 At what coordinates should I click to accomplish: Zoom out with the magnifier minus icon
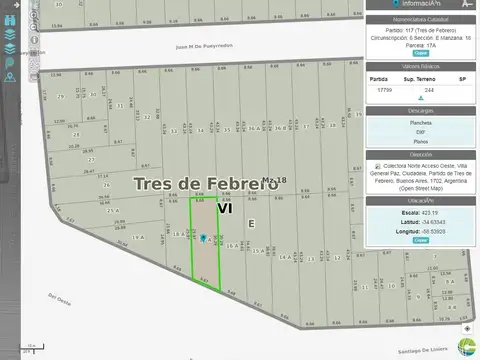click(34, 28)
